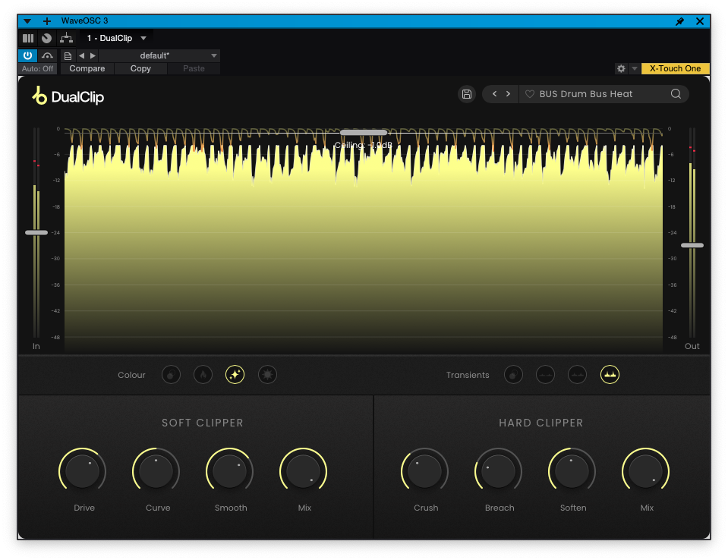The height and width of the screenshot is (560, 728).
Task: Click the Soft Clipper Mix knob
Action: pos(303,470)
